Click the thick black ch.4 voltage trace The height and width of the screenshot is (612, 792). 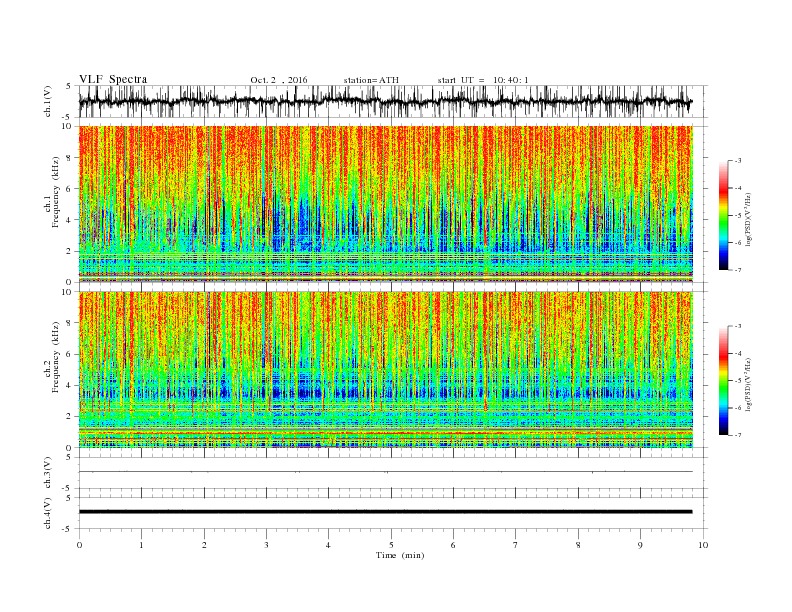pos(385,512)
